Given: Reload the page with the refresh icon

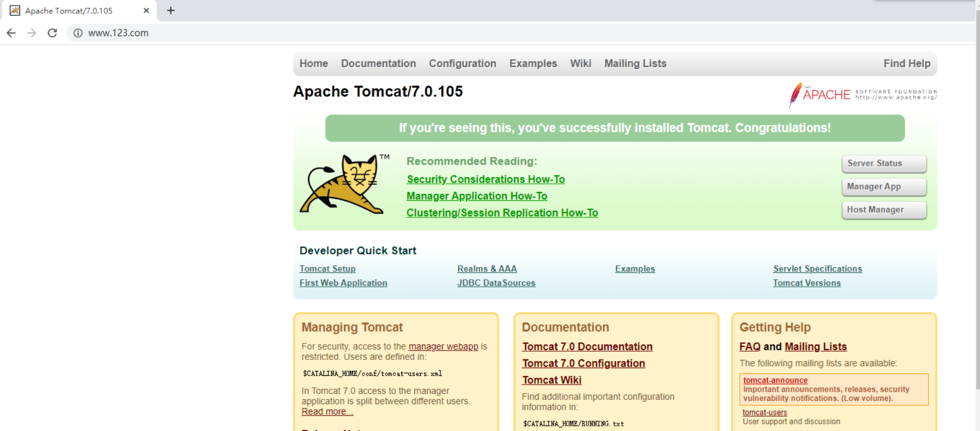Looking at the screenshot, I should click(x=52, y=33).
